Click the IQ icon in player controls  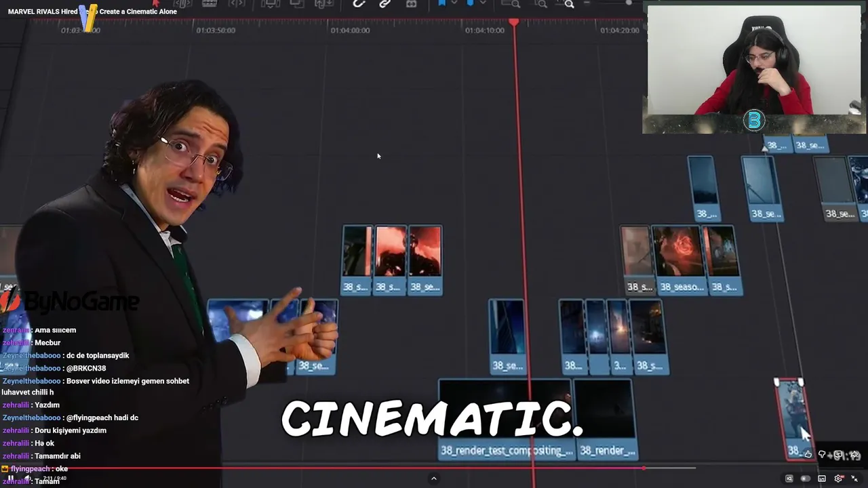(x=789, y=479)
